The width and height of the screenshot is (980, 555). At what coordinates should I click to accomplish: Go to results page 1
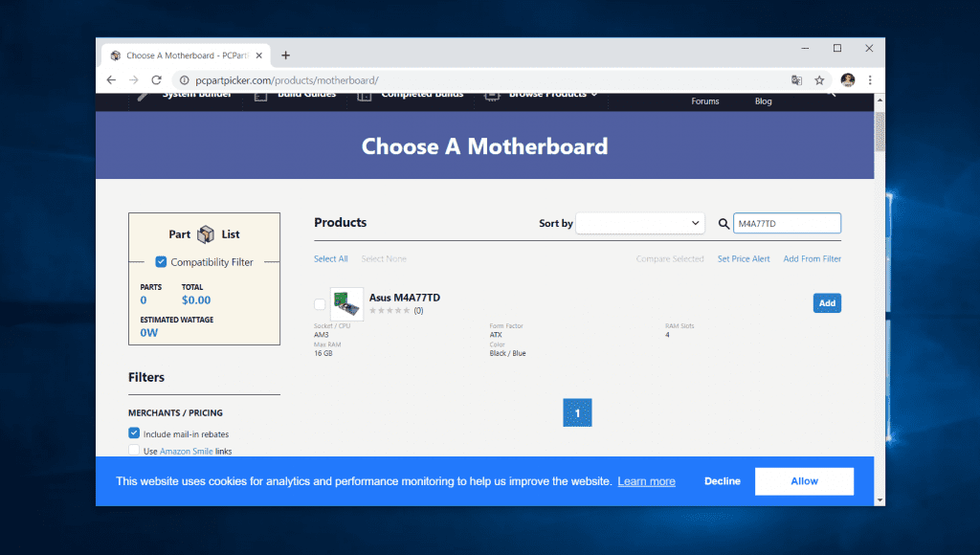(x=577, y=412)
